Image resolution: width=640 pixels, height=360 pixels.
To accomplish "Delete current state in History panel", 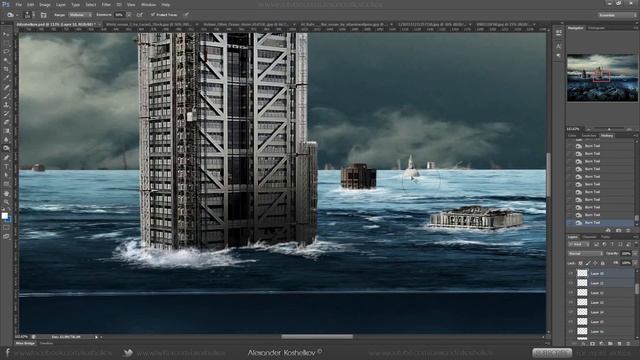I will [x=628, y=230].
